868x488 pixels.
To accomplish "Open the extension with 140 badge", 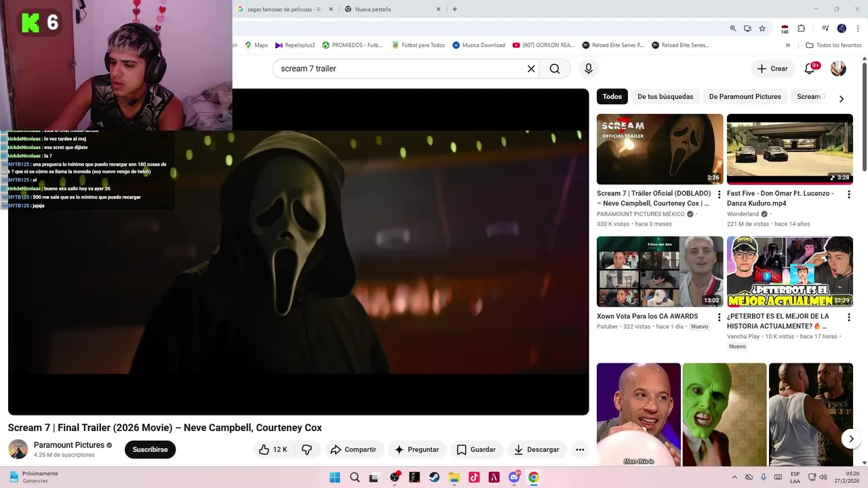I will coord(785,28).
